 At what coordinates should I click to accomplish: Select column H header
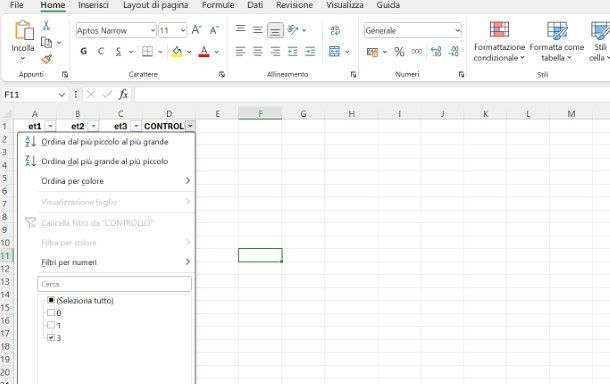[x=351, y=114]
